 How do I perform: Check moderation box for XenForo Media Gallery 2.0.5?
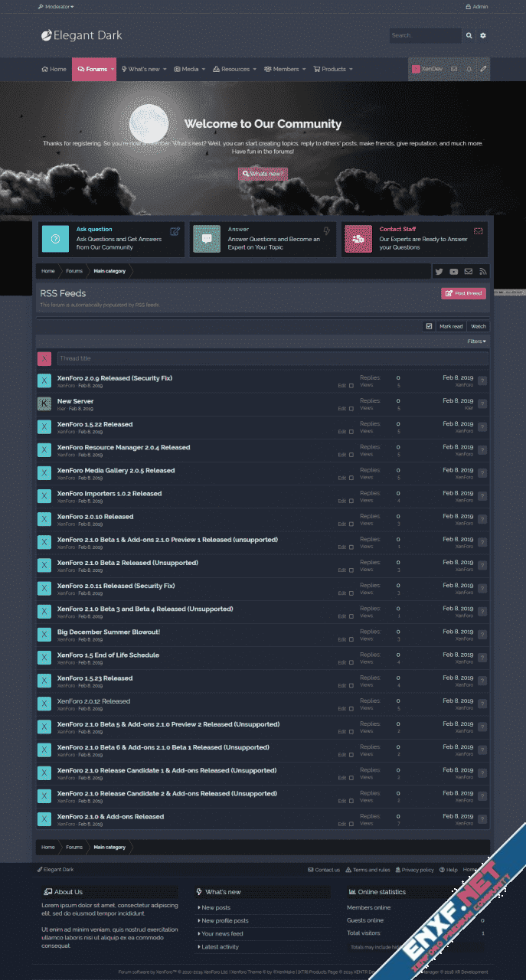351,478
